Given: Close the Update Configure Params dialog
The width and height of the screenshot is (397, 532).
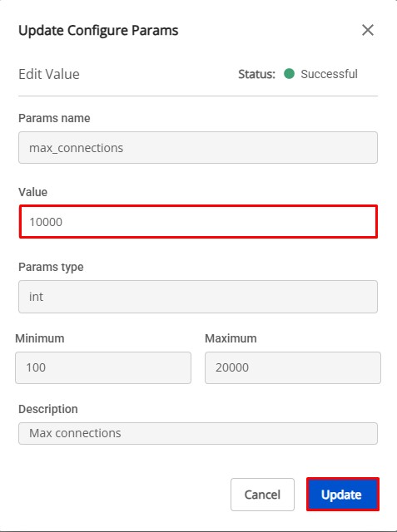Looking at the screenshot, I should (368, 30).
